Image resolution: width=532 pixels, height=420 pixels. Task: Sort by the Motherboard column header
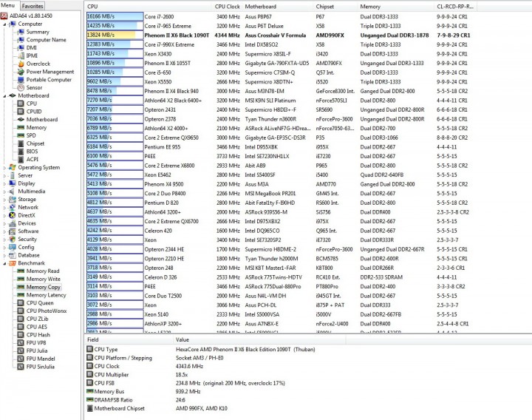[x=261, y=7]
